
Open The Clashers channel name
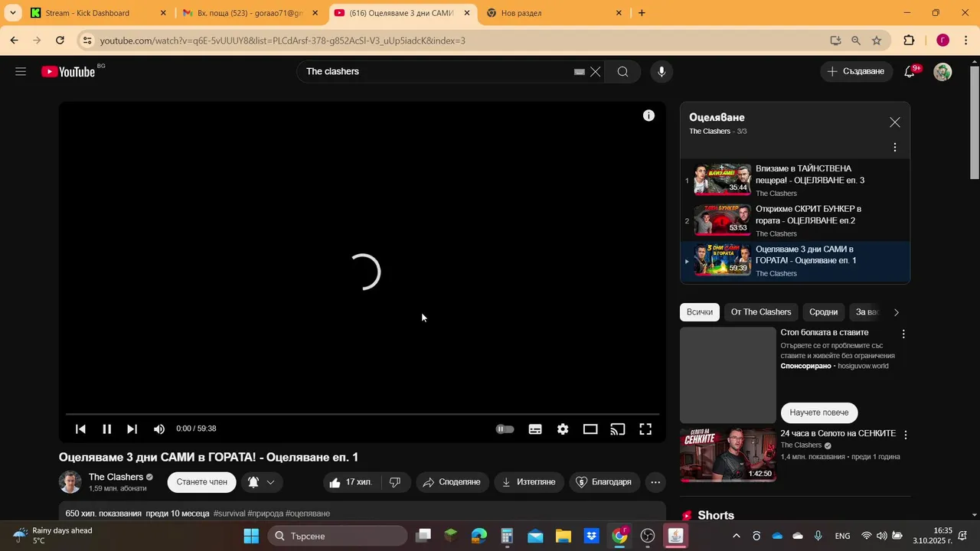click(x=116, y=477)
